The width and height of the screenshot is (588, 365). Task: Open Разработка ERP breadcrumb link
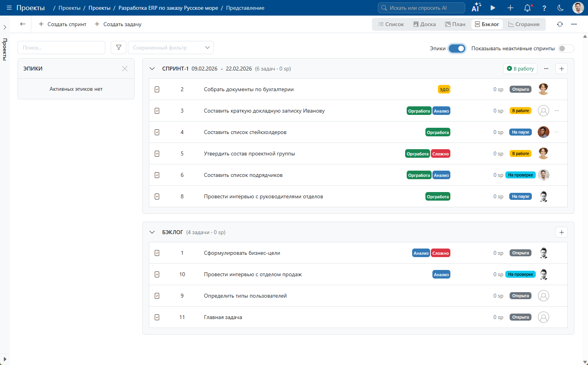[x=168, y=8]
